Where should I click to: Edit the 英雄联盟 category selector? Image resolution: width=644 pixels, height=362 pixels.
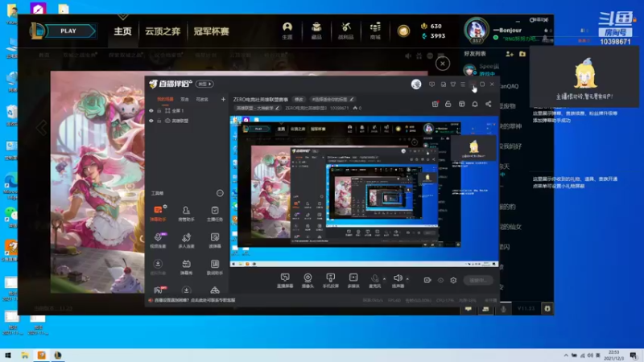[257, 109]
